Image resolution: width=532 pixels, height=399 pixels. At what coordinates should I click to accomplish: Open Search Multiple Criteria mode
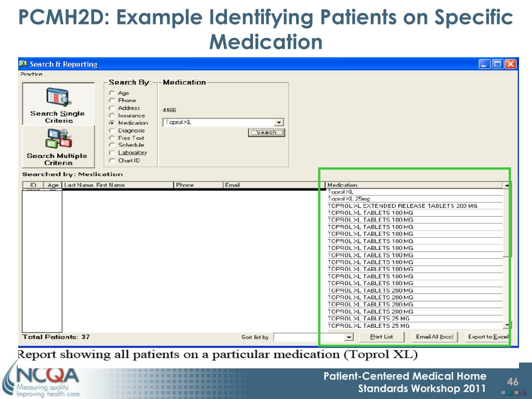[58, 146]
